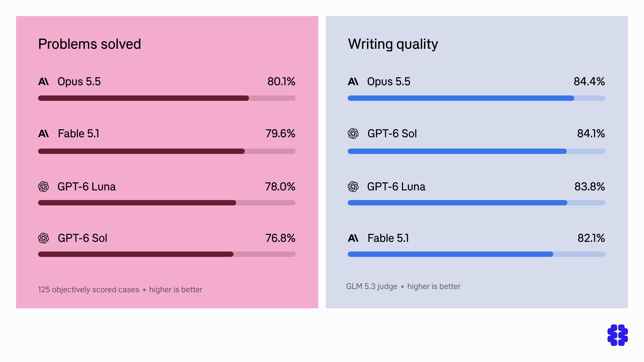Click the Fable 5.1 blue progress bar in Writing quality
The width and height of the screenshot is (644, 362).
coord(451,254)
